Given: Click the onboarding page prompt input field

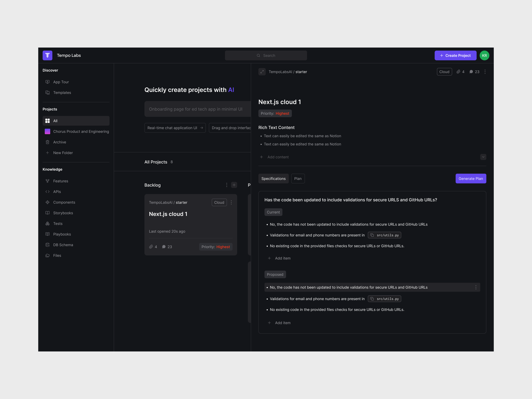Looking at the screenshot, I should 197,109.
